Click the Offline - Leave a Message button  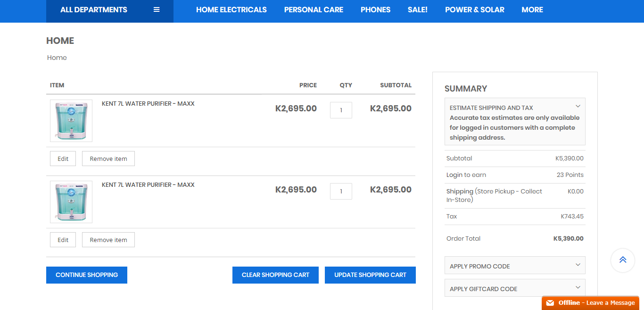coord(590,303)
